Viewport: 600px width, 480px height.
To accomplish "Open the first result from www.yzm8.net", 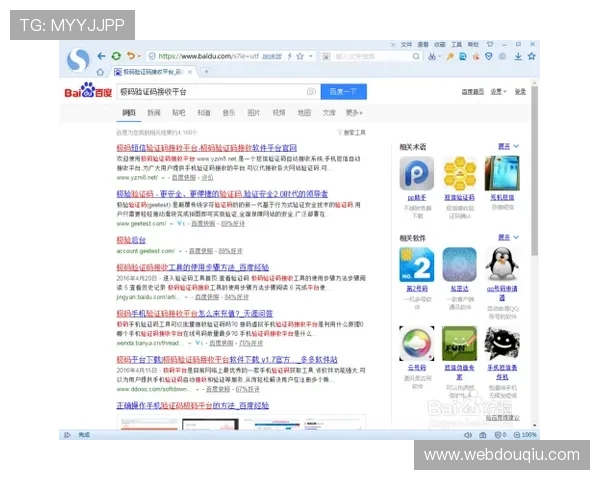I will tap(207, 148).
